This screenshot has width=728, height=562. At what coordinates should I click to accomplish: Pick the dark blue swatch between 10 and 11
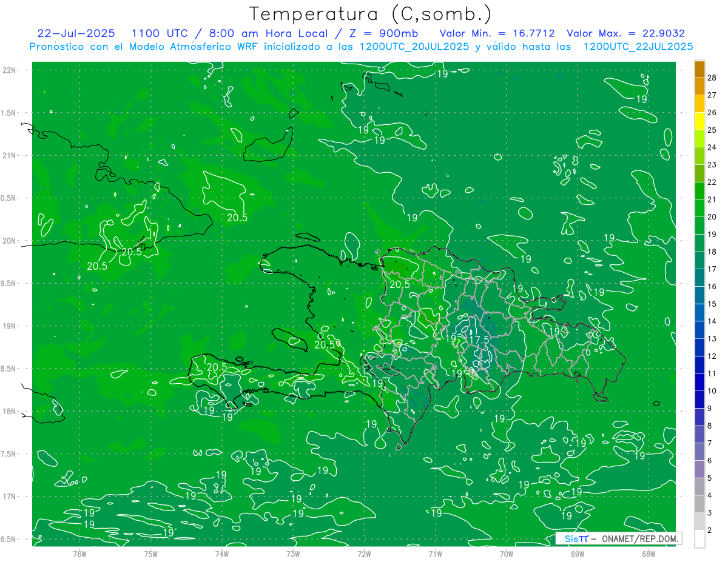click(x=699, y=382)
